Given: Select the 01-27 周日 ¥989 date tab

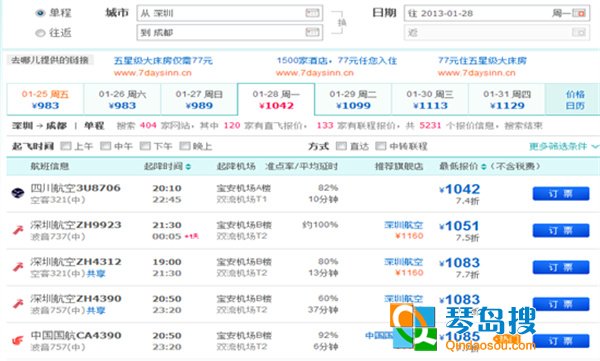Looking at the screenshot, I should click(x=199, y=100).
